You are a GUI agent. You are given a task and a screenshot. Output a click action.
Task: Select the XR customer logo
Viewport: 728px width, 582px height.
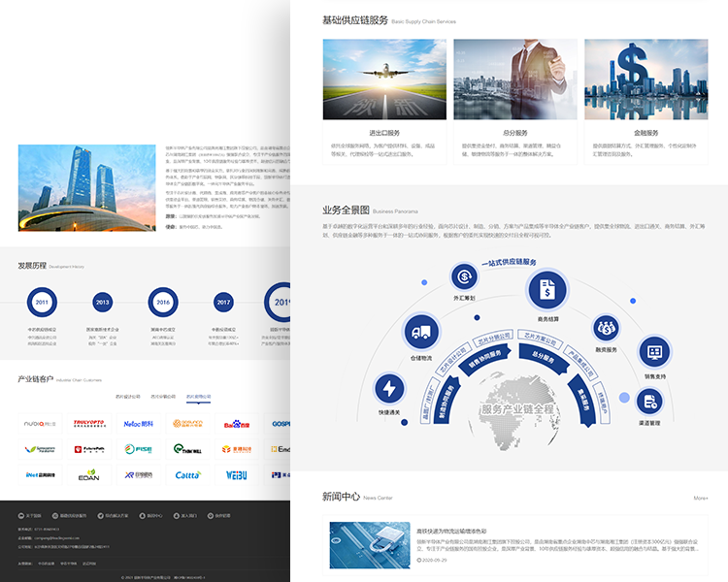(x=139, y=474)
